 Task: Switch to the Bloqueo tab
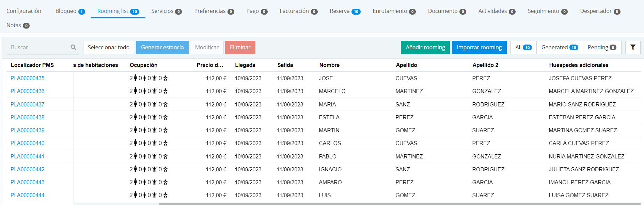pos(70,11)
